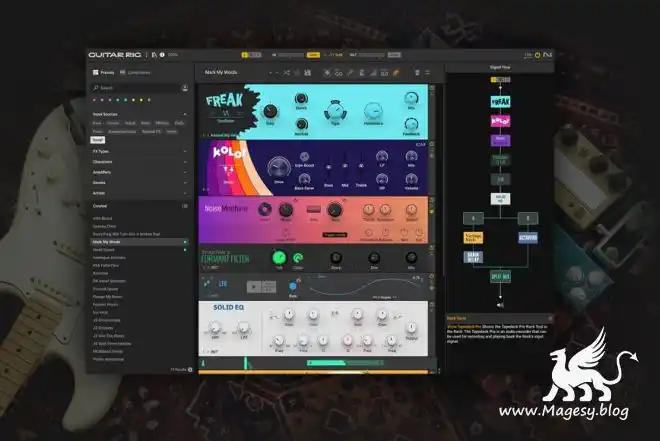Select the Formant Filter block in Signal Flow
The image size is (660, 441).
(x=500, y=160)
